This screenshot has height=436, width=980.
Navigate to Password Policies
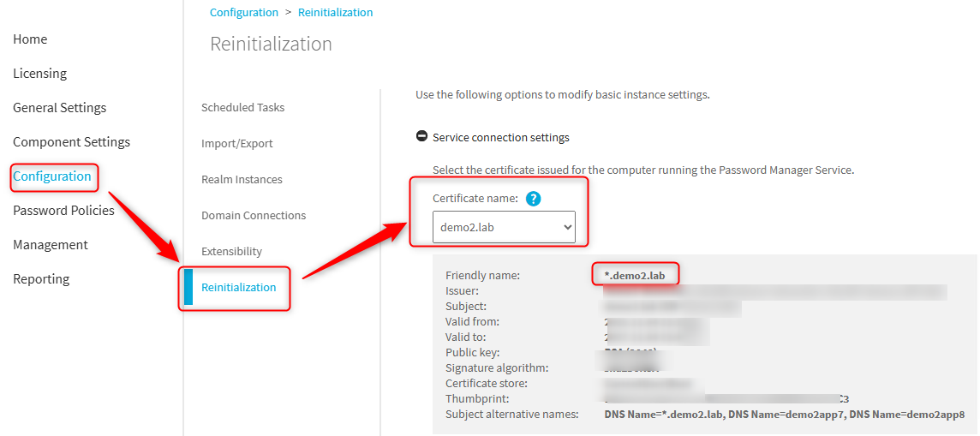(63, 211)
